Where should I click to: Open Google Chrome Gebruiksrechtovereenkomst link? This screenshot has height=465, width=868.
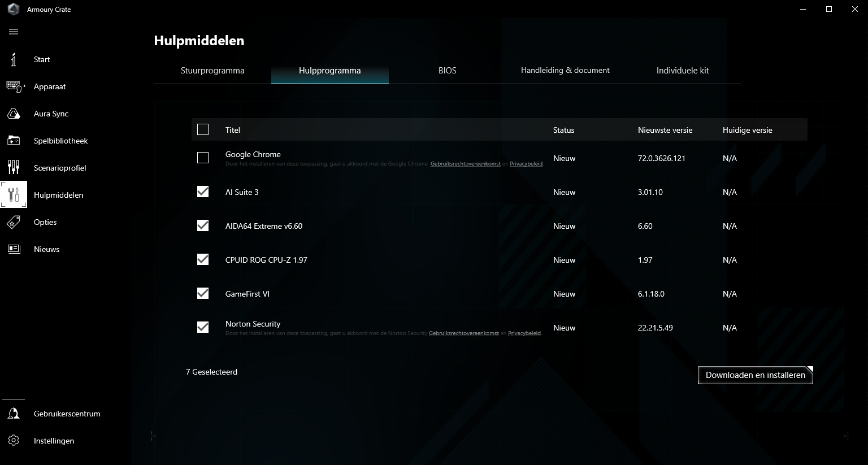coord(466,164)
